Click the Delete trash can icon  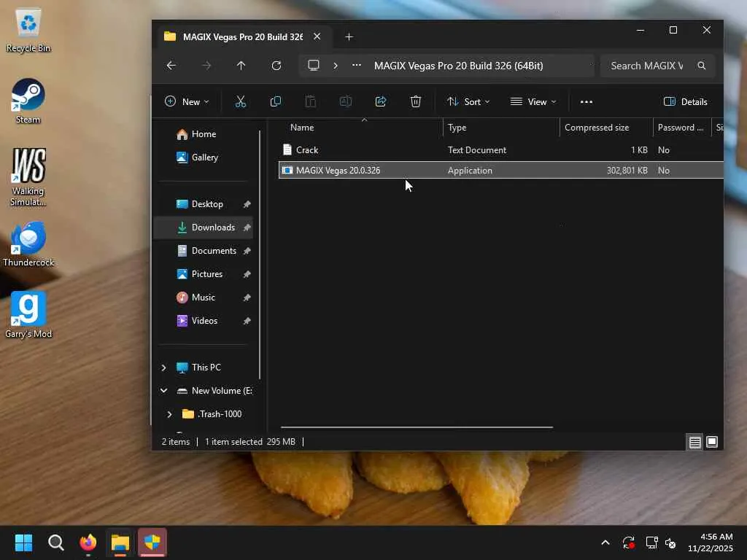click(416, 101)
